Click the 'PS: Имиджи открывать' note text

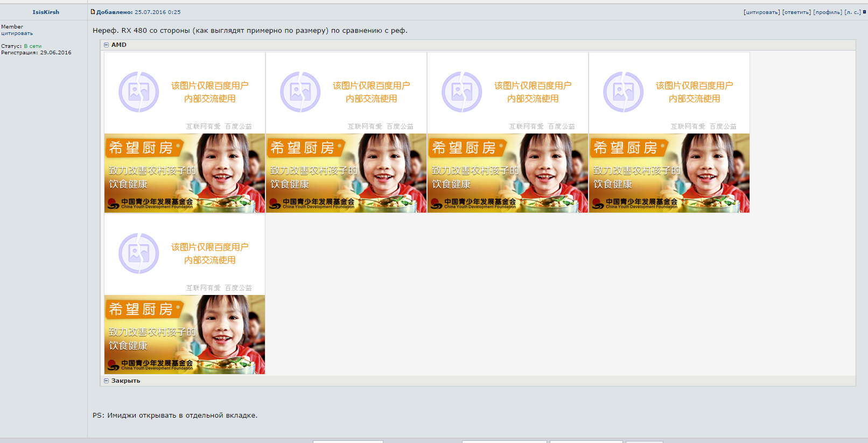click(175, 416)
